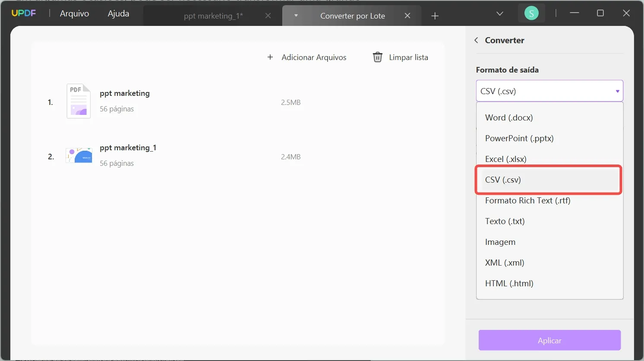Open the Ajuda menu
Image resolution: width=644 pixels, height=361 pixels.
118,13
